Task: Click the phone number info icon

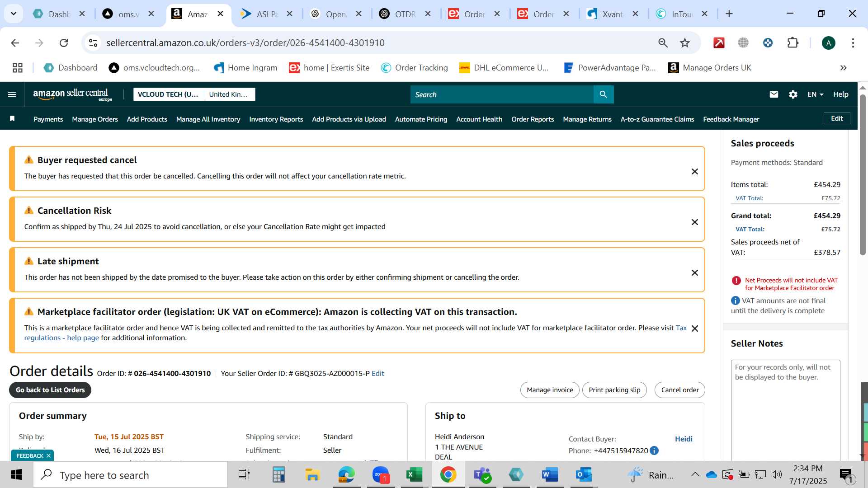Action: pos(654,450)
